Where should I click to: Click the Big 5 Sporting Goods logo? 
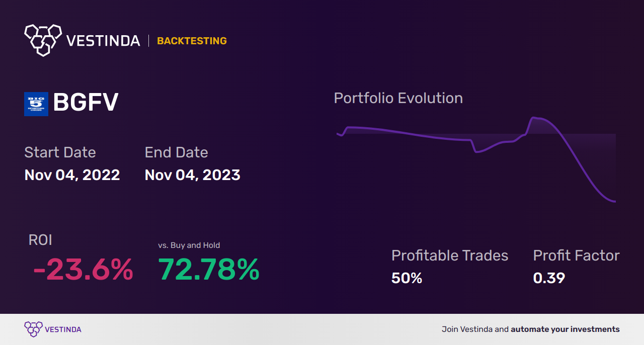click(36, 104)
